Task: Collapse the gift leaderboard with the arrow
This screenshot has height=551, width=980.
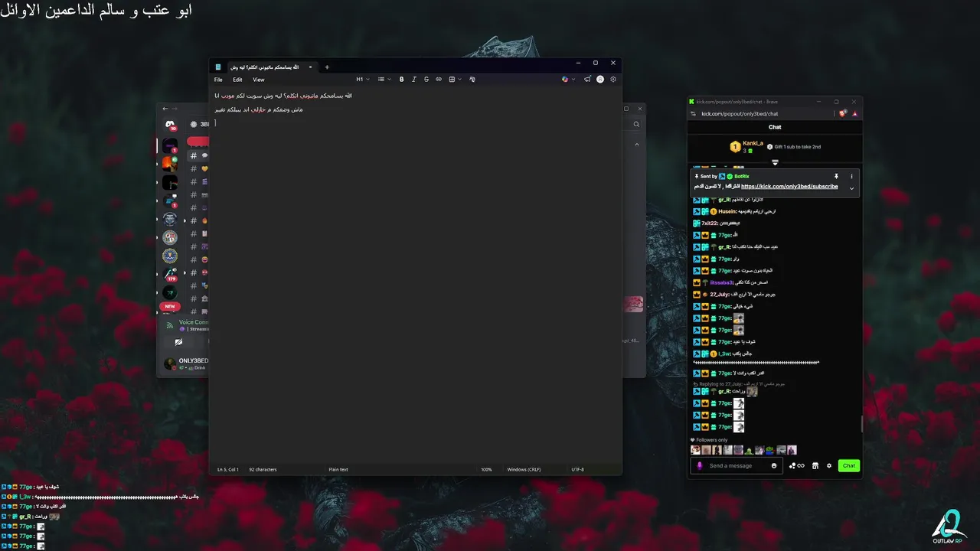Action: pos(775,162)
